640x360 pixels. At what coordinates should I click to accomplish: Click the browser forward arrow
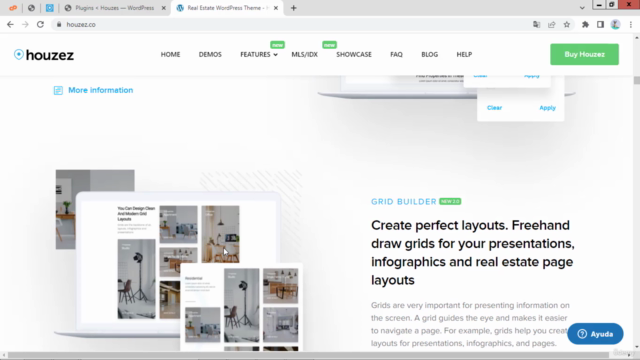coord(25,24)
